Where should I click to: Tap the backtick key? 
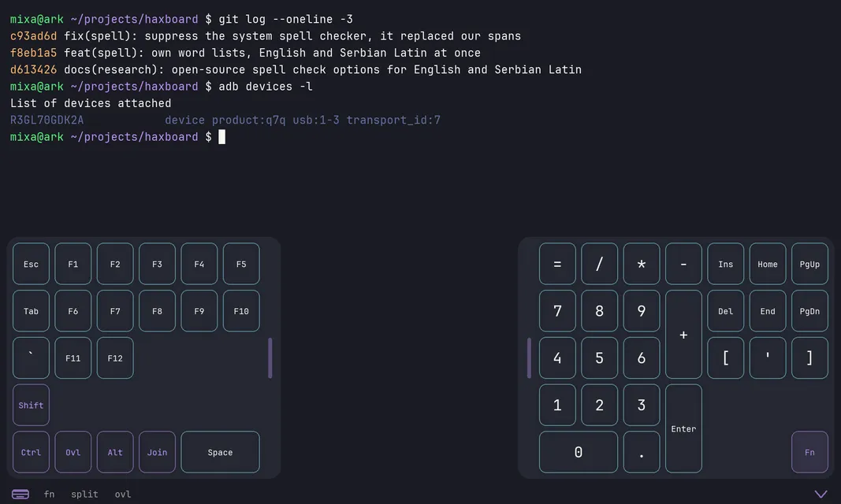click(x=31, y=358)
